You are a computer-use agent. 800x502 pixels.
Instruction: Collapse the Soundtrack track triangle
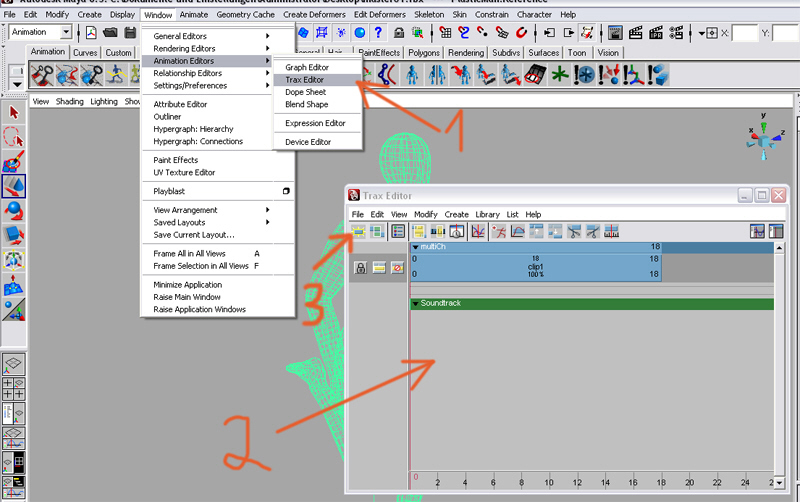415,303
